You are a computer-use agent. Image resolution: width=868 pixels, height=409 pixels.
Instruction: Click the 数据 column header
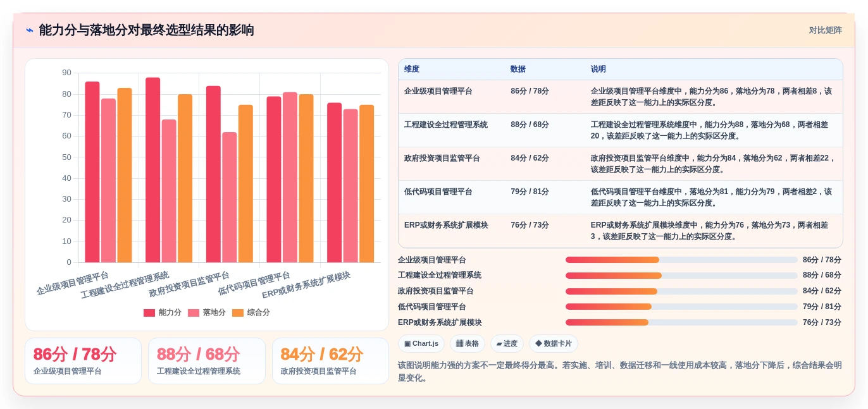coord(518,70)
